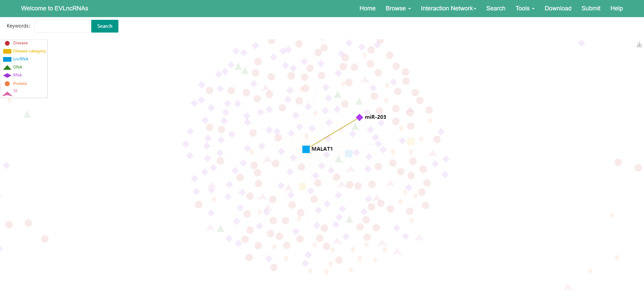Click the edge between MALAT1 and miR-203
The width and height of the screenshot is (644, 305).
[x=333, y=133]
